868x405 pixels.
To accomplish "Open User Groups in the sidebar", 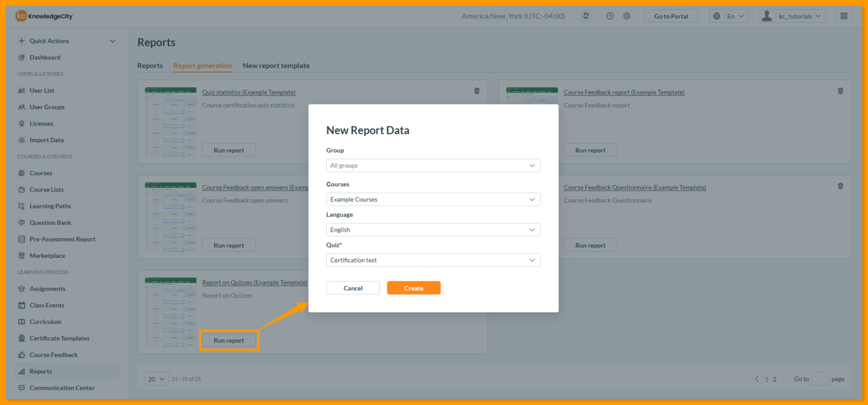I will (x=47, y=107).
